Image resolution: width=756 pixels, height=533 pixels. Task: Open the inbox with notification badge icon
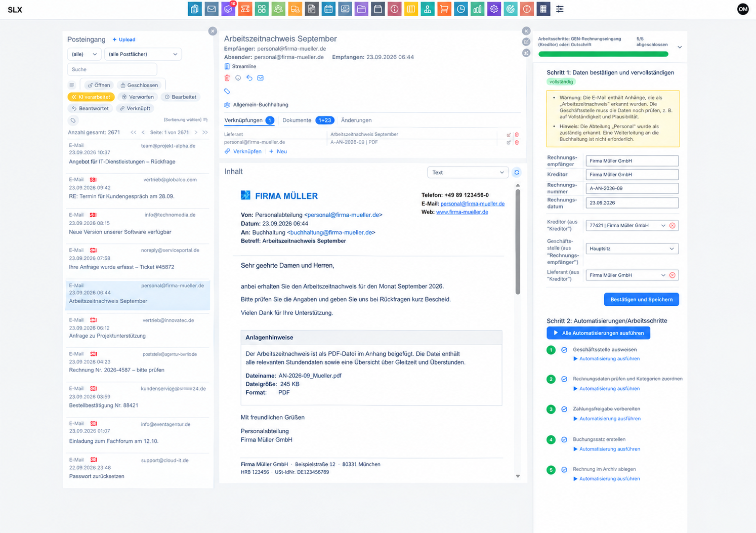click(228, 9)
